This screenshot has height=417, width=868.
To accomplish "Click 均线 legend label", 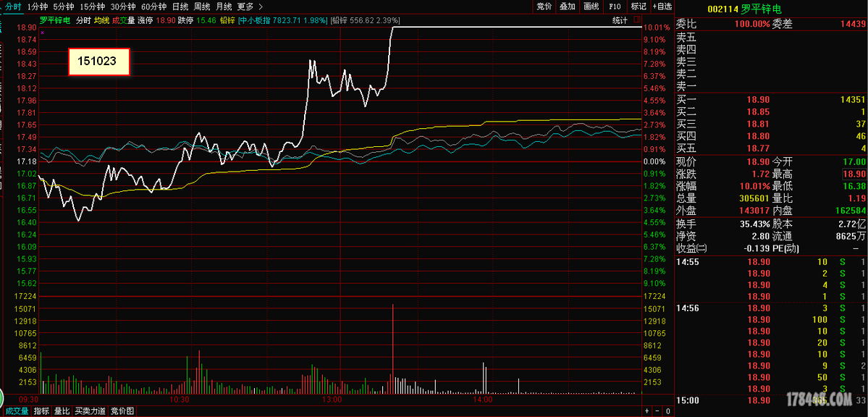I will coord(101,20).
